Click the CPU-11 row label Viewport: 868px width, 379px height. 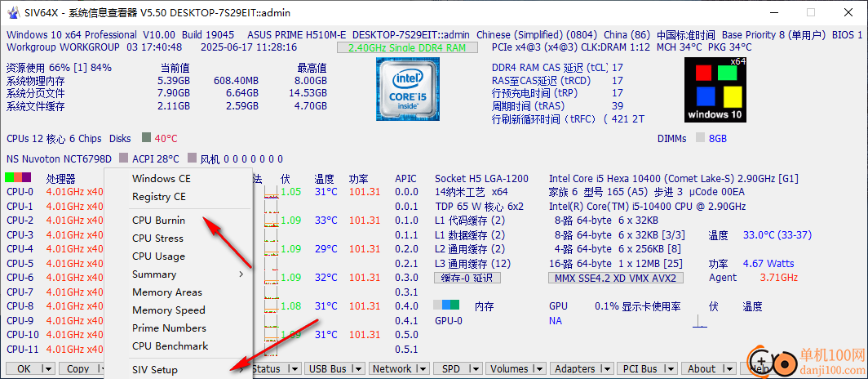click(23, 349)
